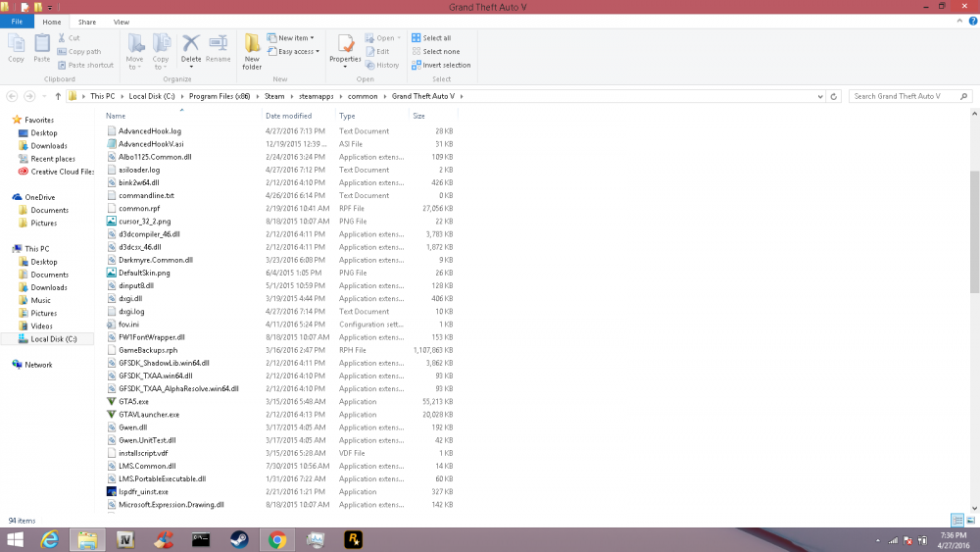The image size is (980, 552).
Task: Select the commandline.txt file
Action: coord(146,195)
